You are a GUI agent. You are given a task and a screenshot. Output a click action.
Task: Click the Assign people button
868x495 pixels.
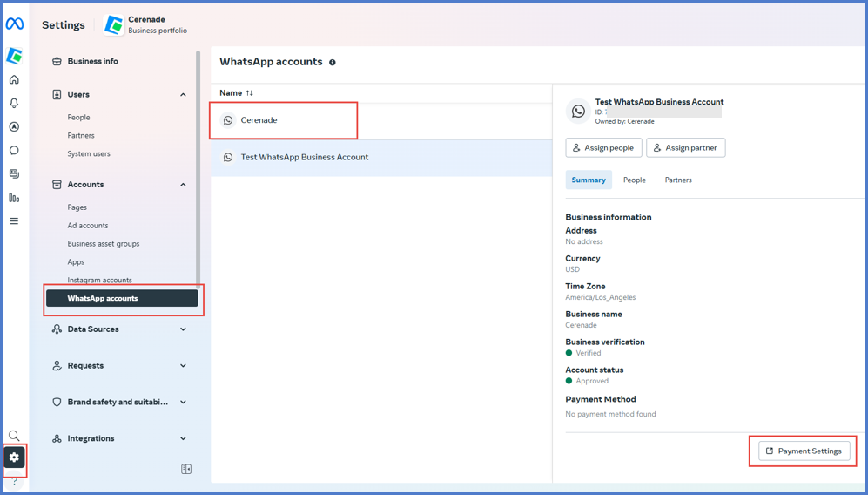[603, 148]
